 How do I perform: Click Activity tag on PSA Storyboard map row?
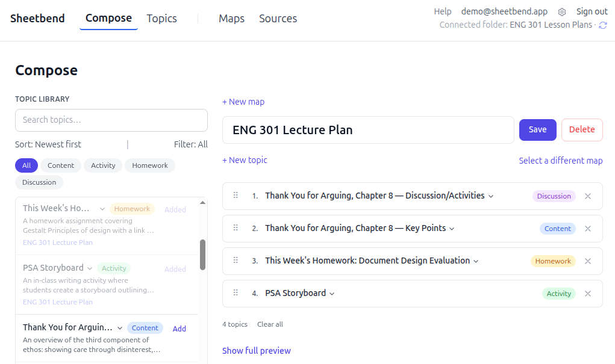coord(558,294)
